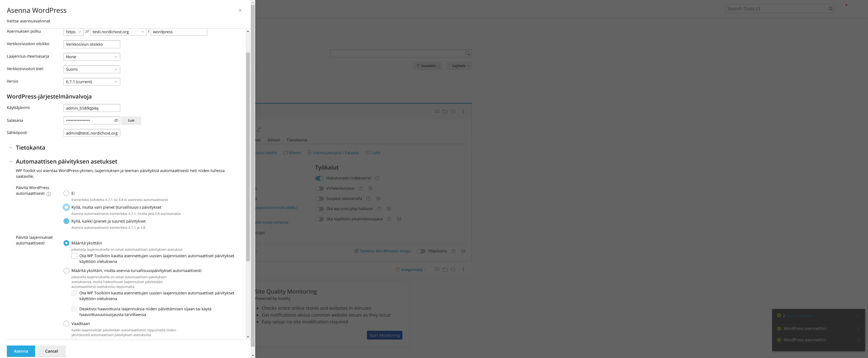The width and height of the screenshot is (868, 358).
Task: Click the Start Monitoring button
Action: [x=385, y=335]
